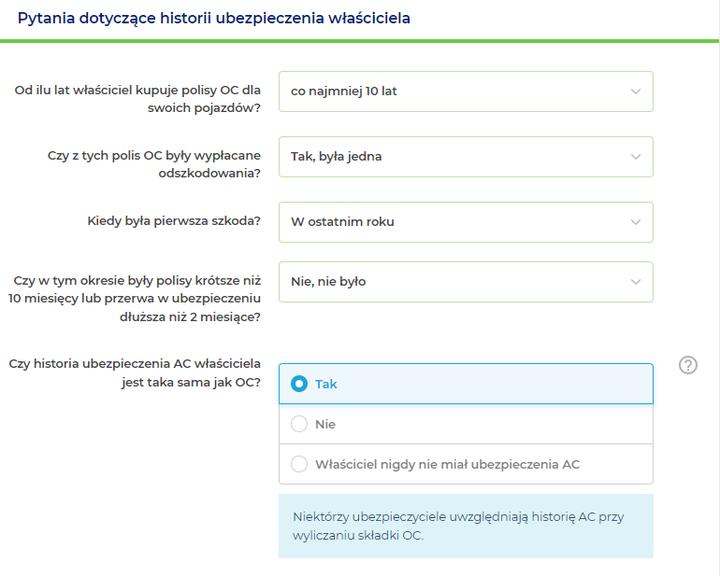Viewport: 720px width, 576px height.
Task: Click the blue info box about AC history
Action: click(x=465, y=526)
